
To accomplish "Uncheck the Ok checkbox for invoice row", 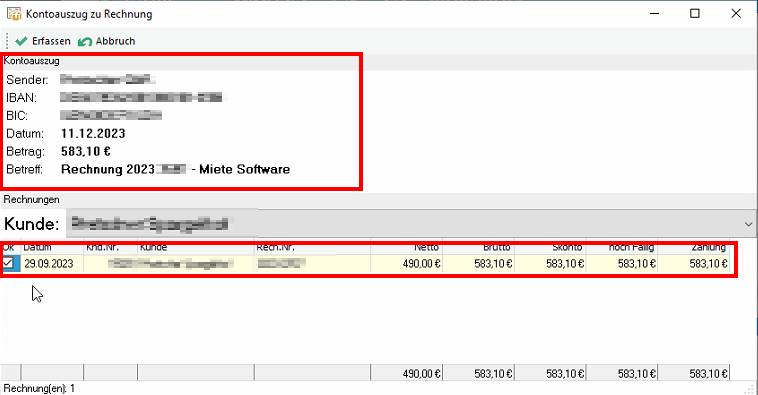I will pos(8,263).
